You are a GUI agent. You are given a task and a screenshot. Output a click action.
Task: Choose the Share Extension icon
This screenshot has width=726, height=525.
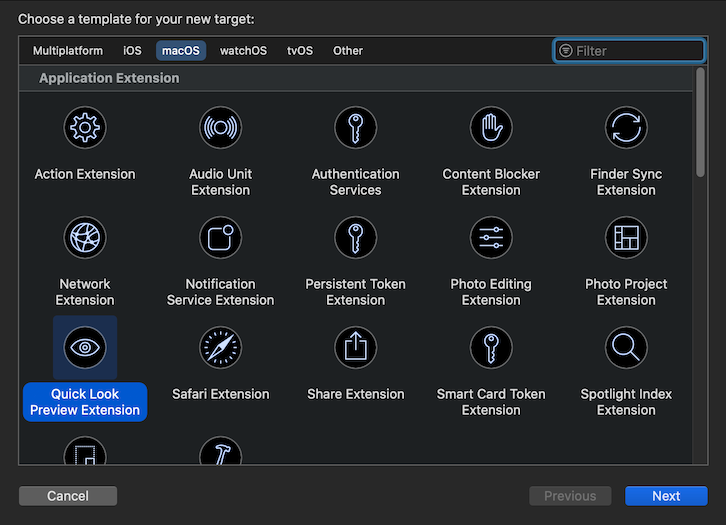point(355,348)
